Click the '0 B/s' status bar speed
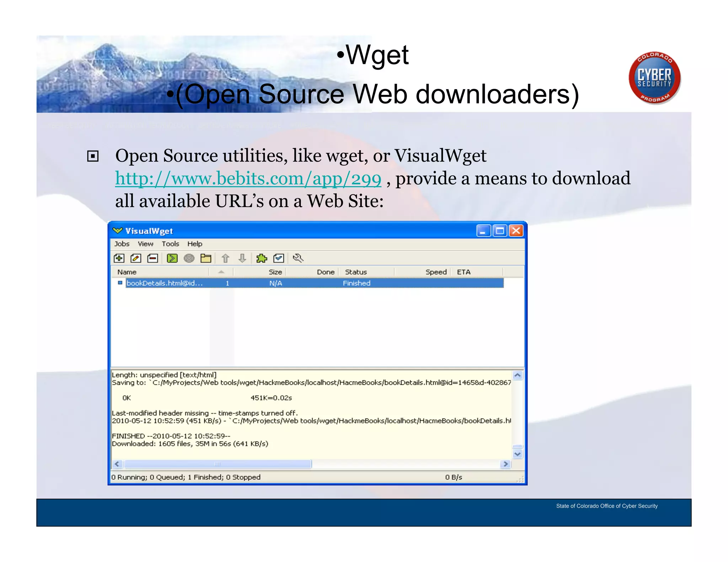Viewport: 728px width, 562px height. coord(454,477)
